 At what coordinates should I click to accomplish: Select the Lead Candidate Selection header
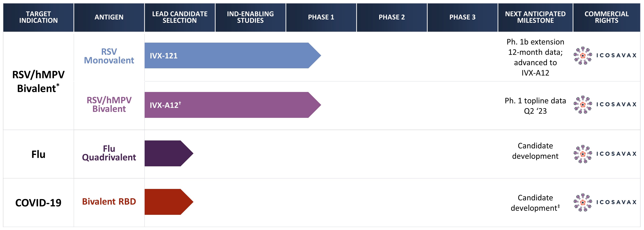[x=180, y=17]
